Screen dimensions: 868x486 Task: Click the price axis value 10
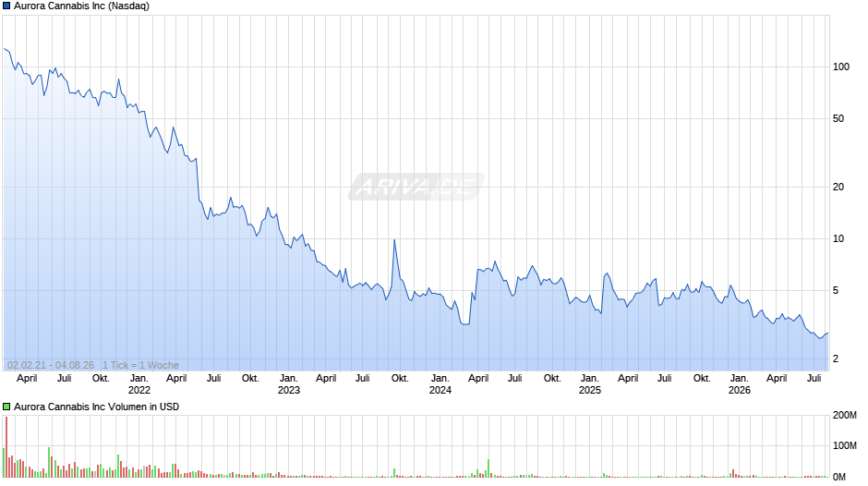click(838, 239)
